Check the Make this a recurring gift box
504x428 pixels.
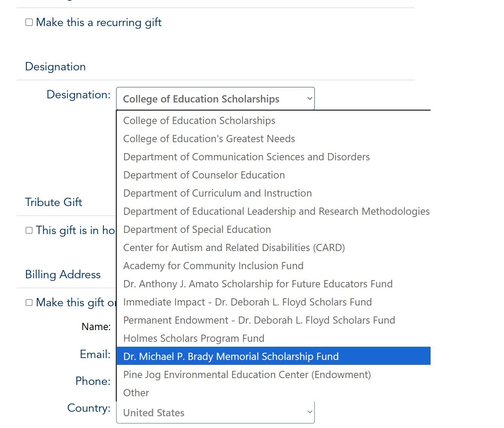(x=29, y=22)
